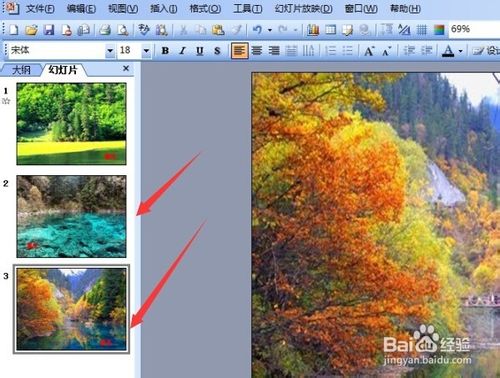Toggle text shadow S button

[217, 51]
